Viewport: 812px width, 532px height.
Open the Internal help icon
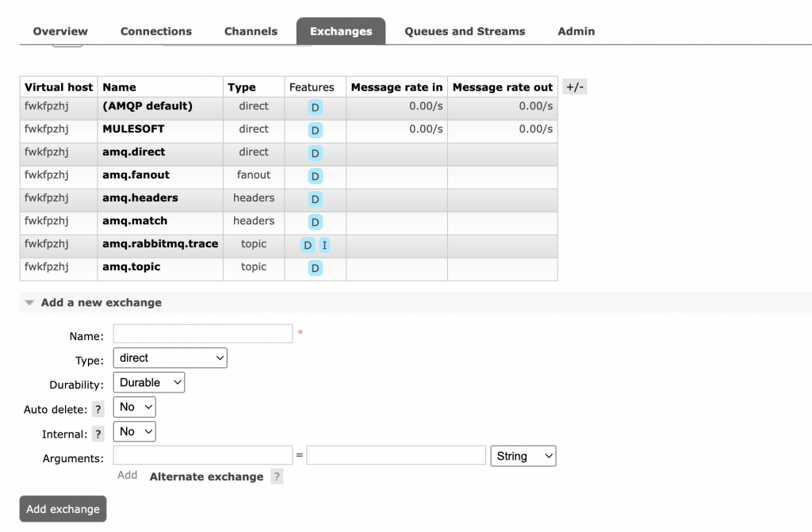[98, 434]
